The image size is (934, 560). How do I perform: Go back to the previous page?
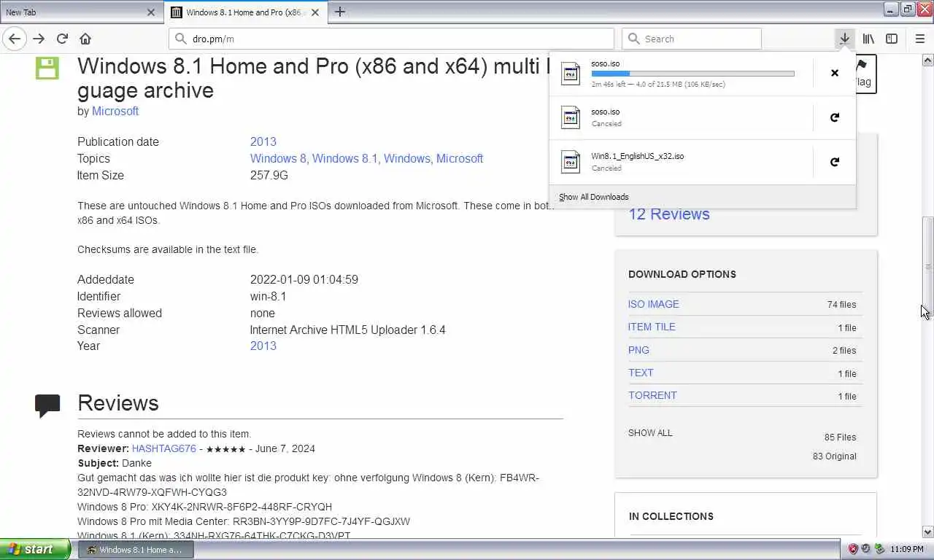coord(15,39)
